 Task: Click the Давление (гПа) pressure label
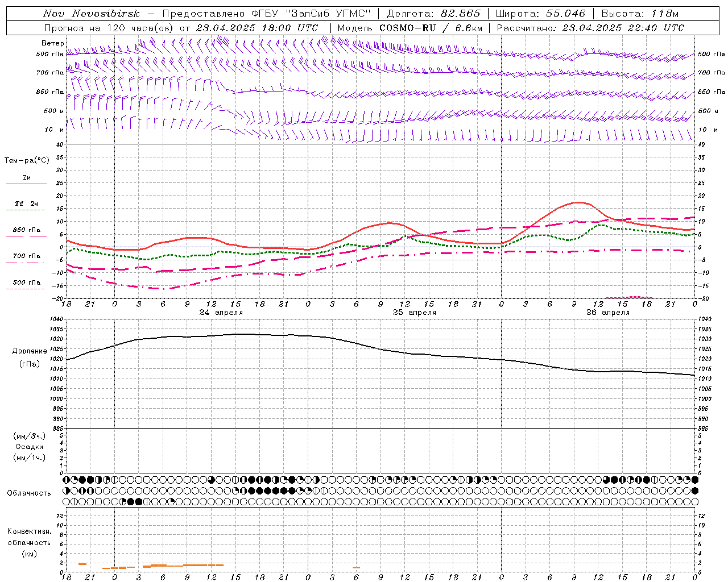click(30, 357)
